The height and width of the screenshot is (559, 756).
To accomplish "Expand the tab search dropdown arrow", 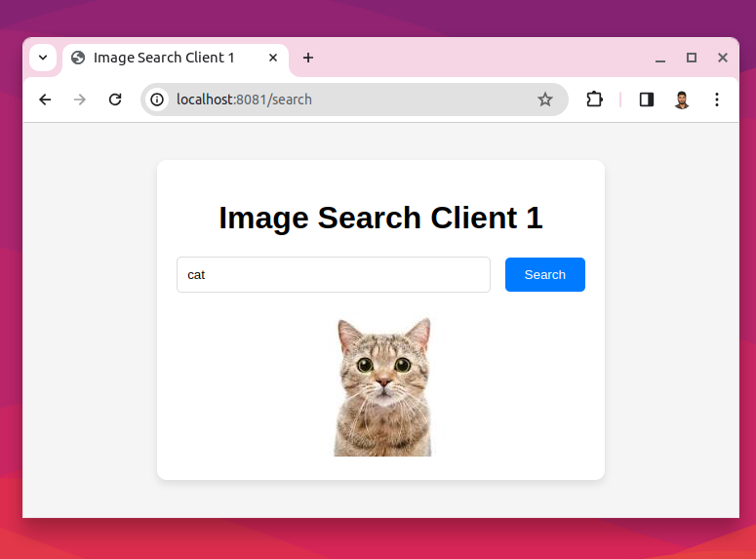I will (43, 58).
